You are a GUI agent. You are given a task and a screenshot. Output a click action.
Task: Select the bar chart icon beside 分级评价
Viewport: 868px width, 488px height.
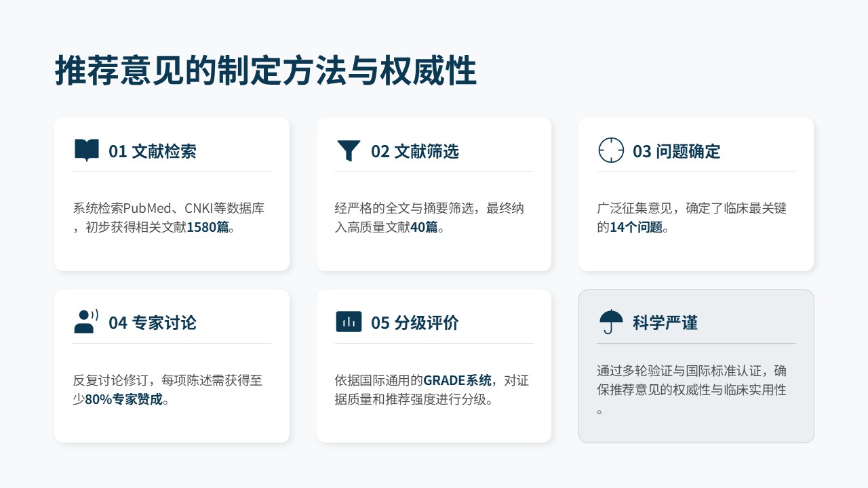coord(349,322)
